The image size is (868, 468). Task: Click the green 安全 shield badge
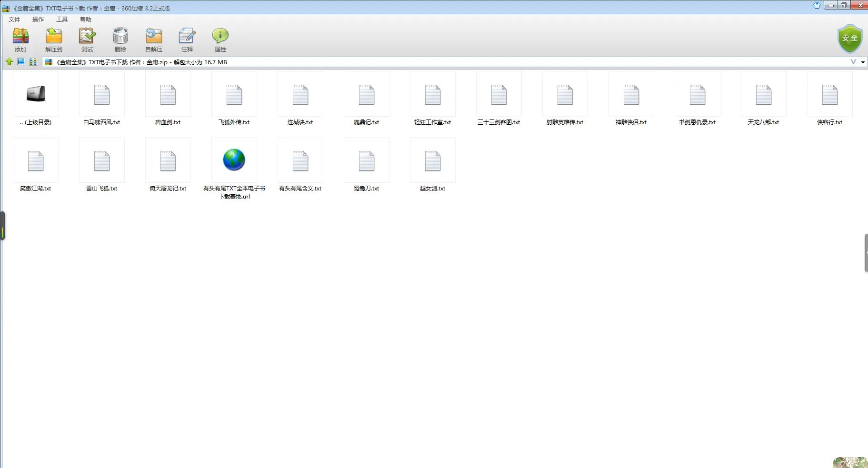[x=850, y=39]
